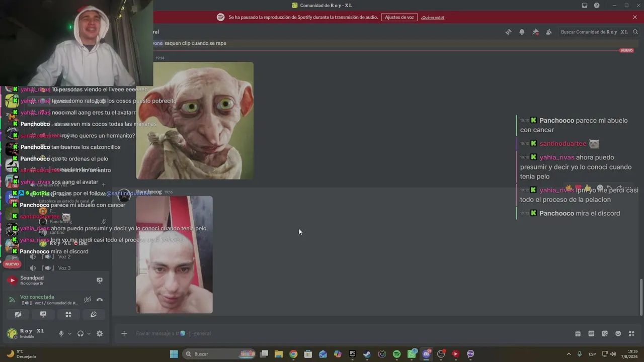Open the bald man photo attachment

point(174,255)
